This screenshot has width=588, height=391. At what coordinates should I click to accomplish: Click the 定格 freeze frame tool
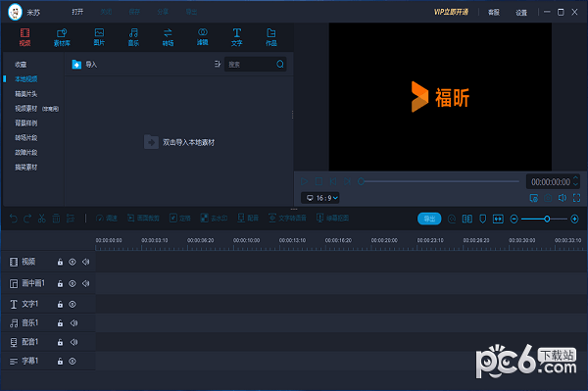point(180,219)
